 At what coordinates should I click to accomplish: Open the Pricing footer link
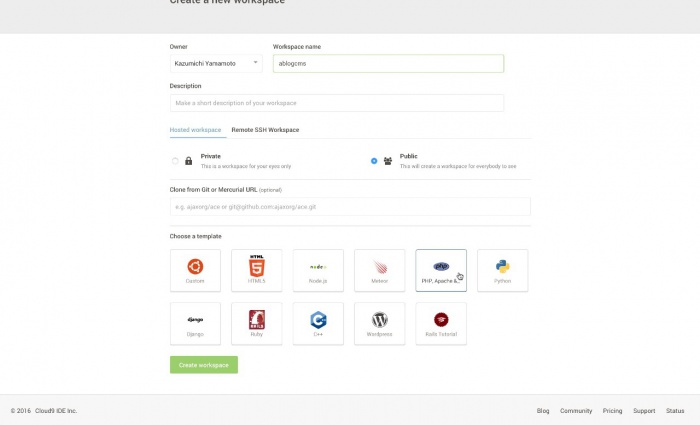point(612,411)
